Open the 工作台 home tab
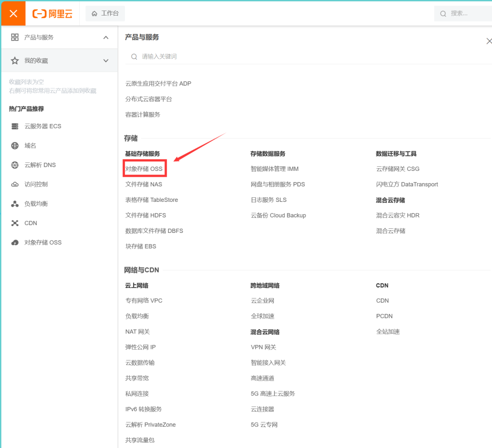This screenshot has width=492, height=448. pos(105,14)
